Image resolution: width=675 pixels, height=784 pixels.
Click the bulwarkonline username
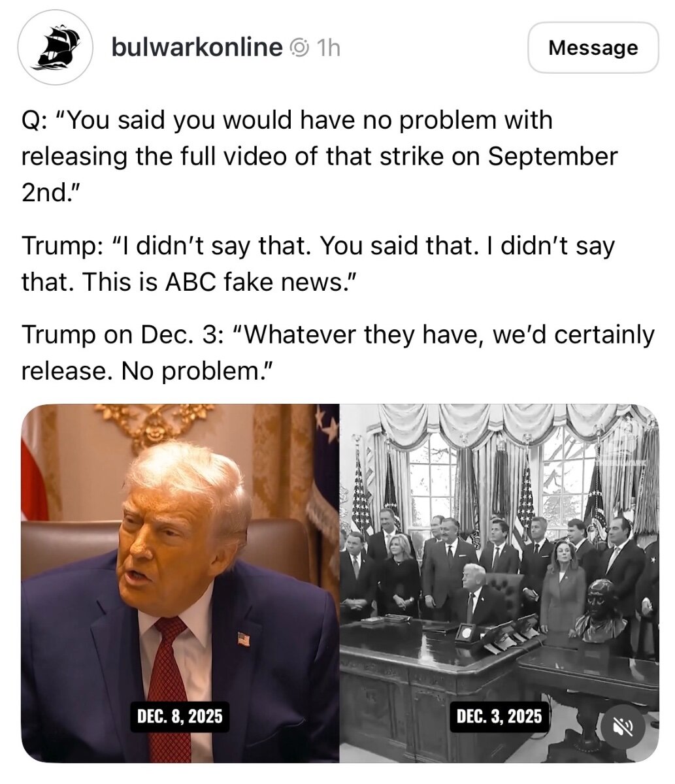[x=197, y=47]
